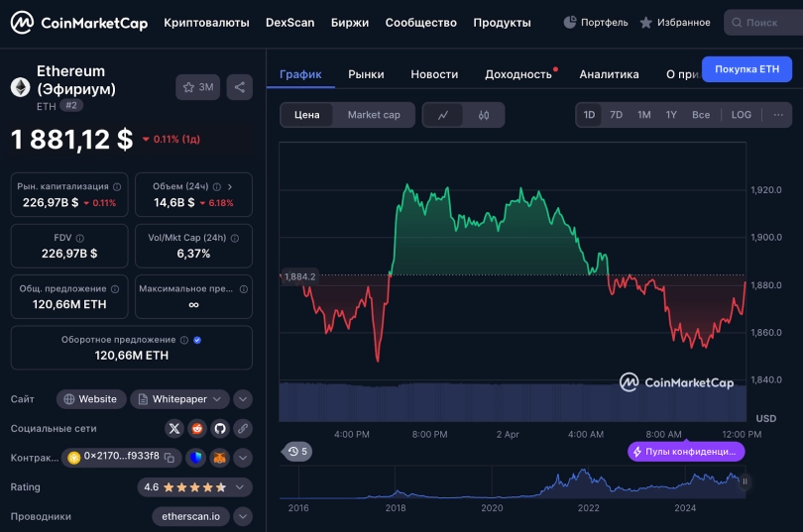
Task: Open the Аналитика tab
Action: point(609,74)
